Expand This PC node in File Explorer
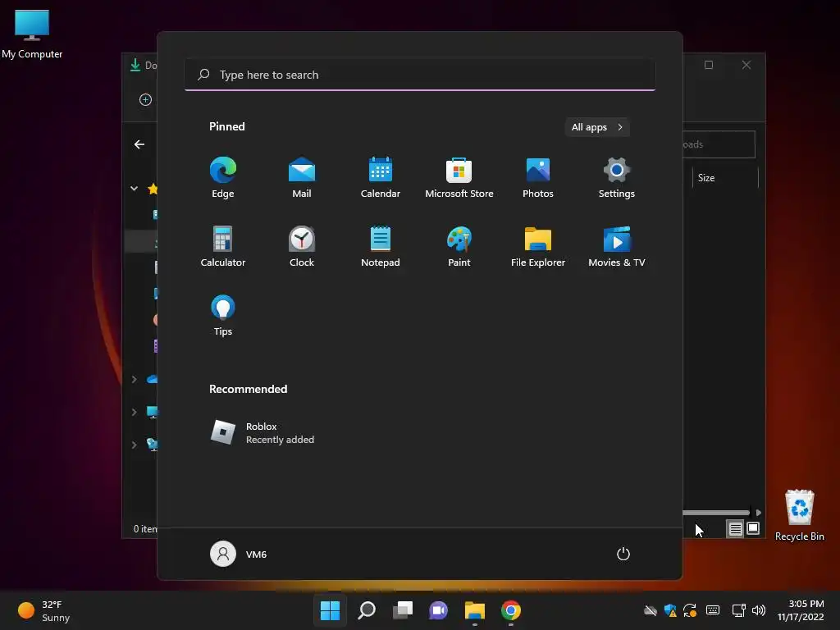 (x=134, y=412)
